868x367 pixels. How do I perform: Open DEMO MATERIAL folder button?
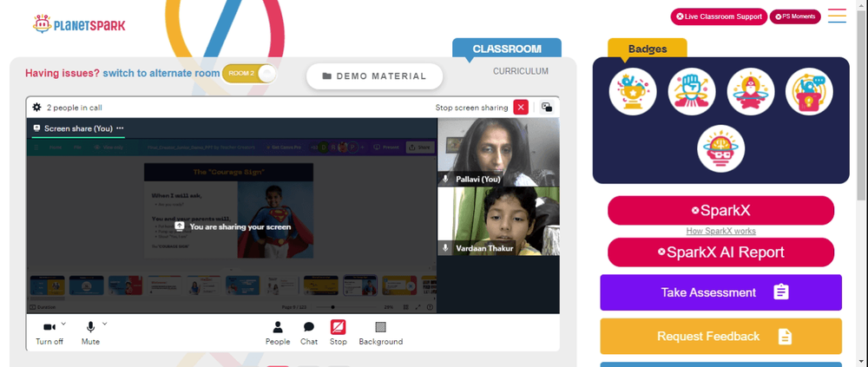374,76
